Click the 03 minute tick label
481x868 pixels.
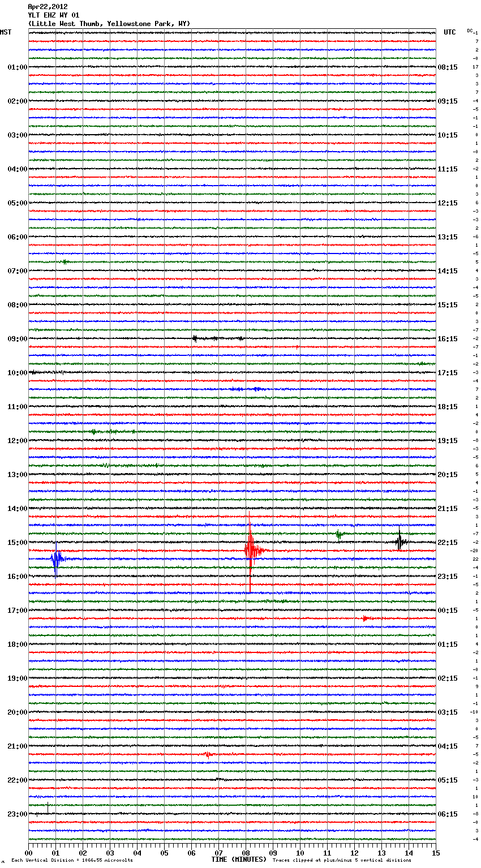tap(110, 853)
